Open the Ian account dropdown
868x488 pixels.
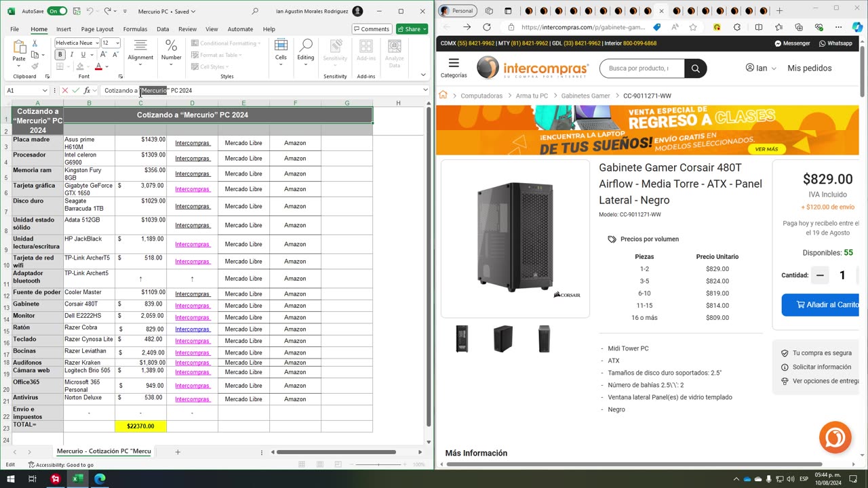coord(761,68)
